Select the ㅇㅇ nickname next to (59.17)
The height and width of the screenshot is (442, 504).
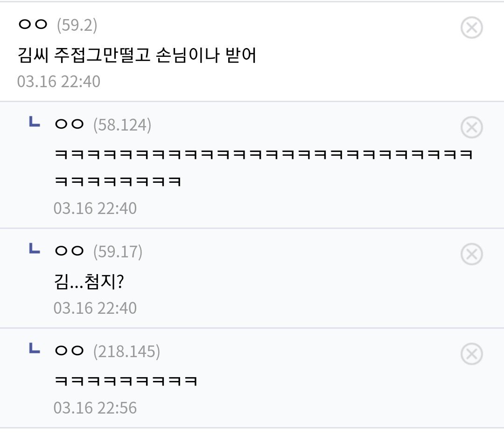[69, 252]
